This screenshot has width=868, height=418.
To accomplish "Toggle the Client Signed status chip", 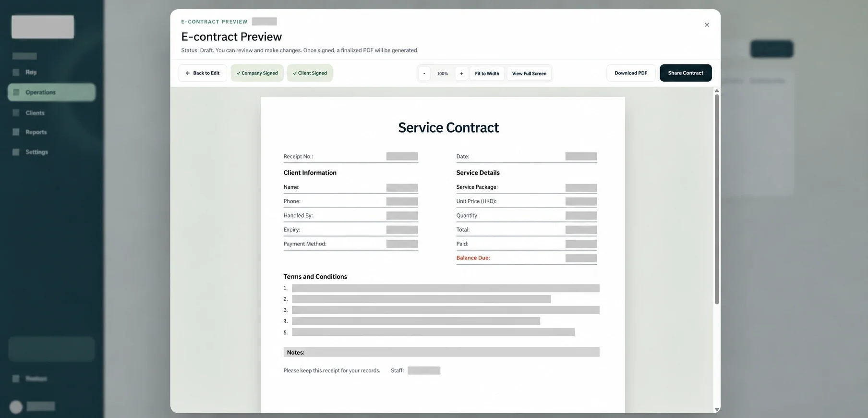I will tap(310, 73).
